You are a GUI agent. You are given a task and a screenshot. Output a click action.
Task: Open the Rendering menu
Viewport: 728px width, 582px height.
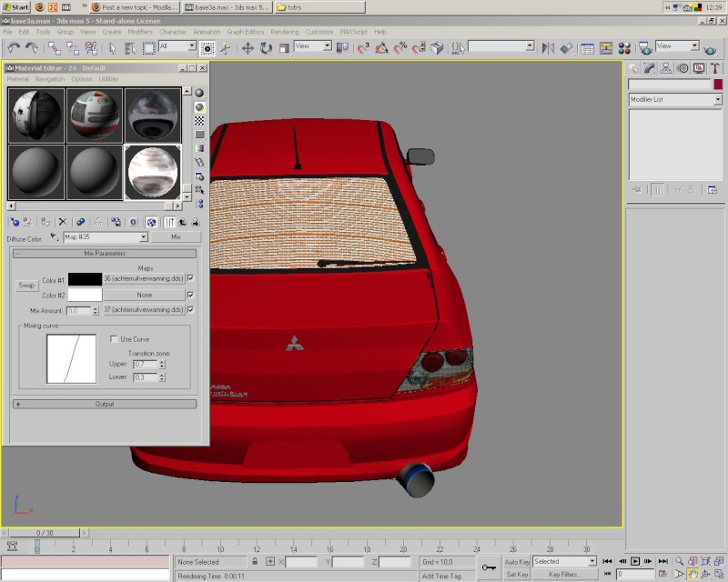click(285, 32)
